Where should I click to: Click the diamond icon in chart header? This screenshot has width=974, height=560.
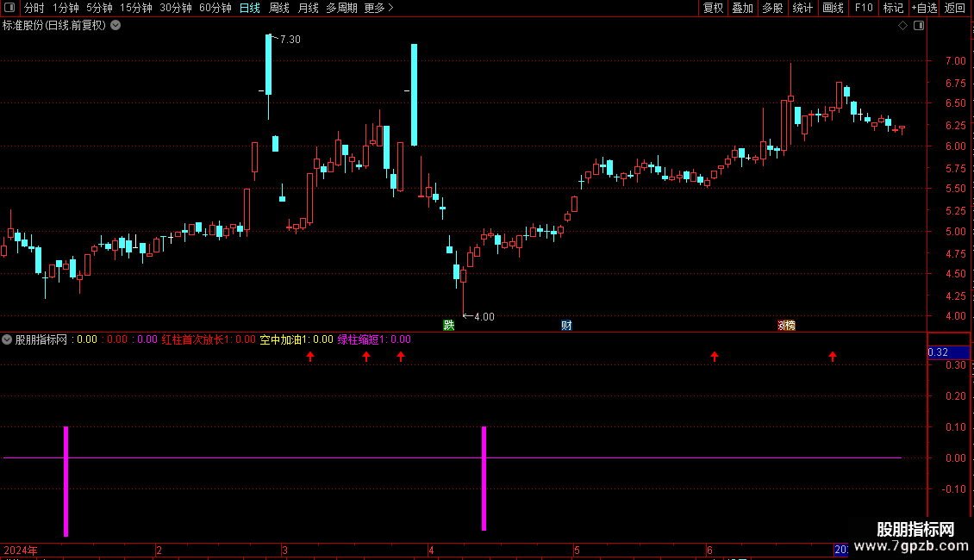(903, 26)
